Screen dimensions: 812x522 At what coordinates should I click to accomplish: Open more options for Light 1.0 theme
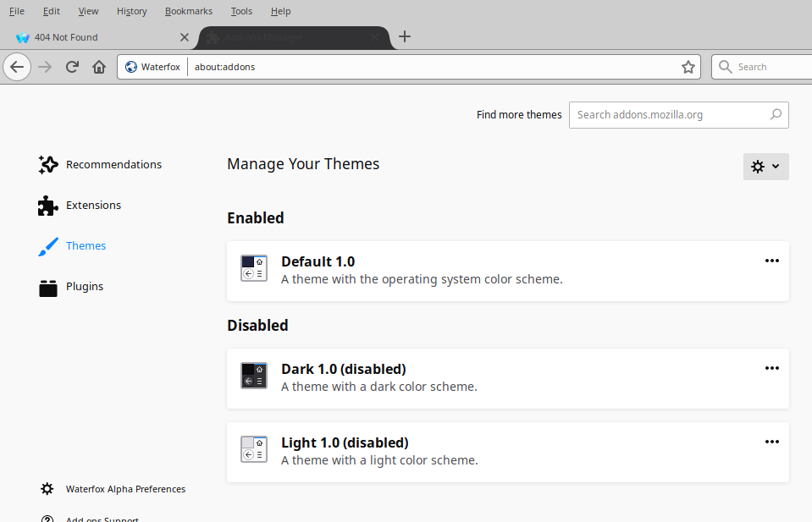(x=771, y=442)
